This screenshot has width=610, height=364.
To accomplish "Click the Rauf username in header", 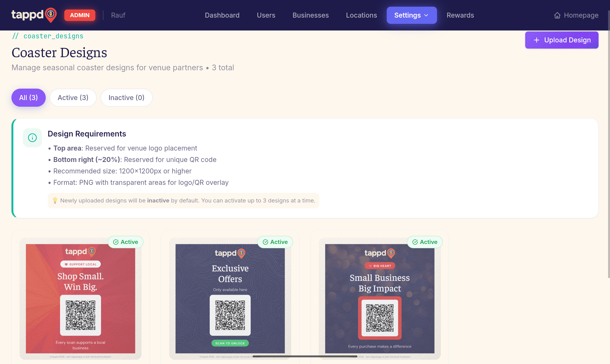I will click(118, 15).
